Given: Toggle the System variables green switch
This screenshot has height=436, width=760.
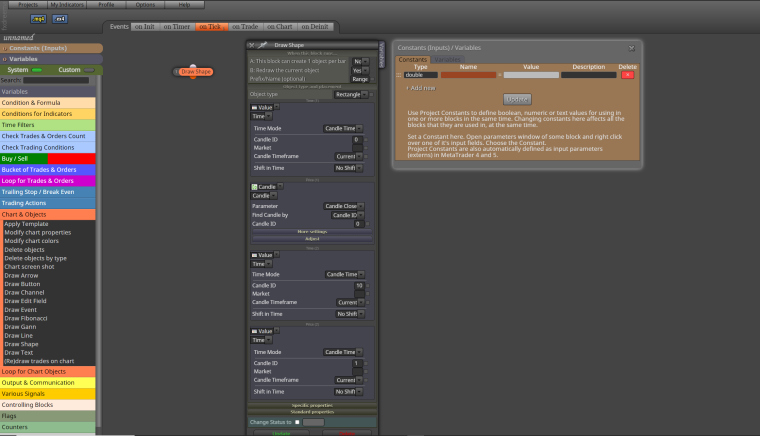Looking at the screenshot, I should point(37,70).
